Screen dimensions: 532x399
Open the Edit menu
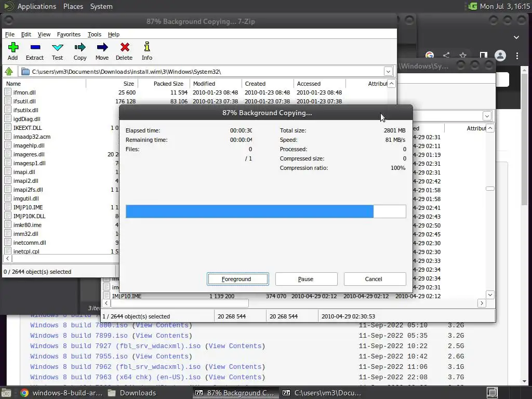tap(26, 34)
